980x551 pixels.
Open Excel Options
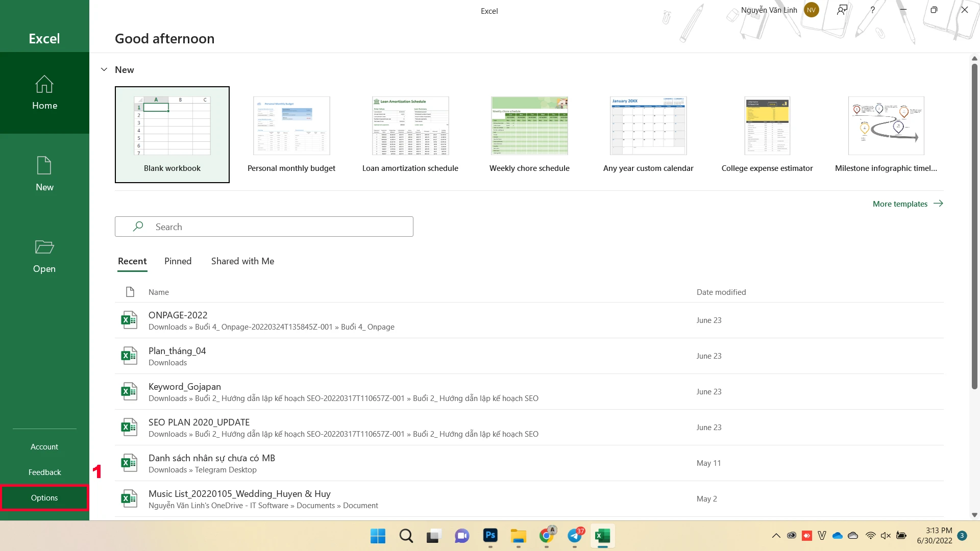[x=44, y=497]
